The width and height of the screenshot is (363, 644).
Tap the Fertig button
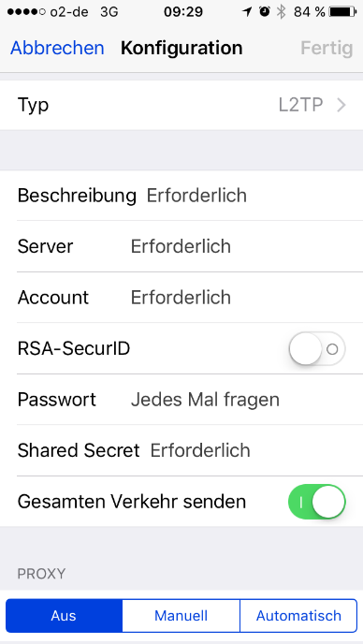(327, 48)
